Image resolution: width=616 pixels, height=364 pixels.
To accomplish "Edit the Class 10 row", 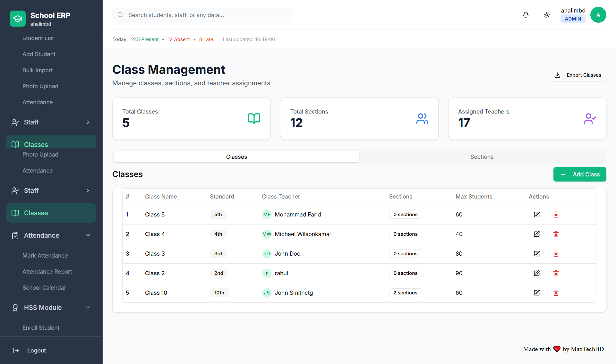I will [537, 293].
